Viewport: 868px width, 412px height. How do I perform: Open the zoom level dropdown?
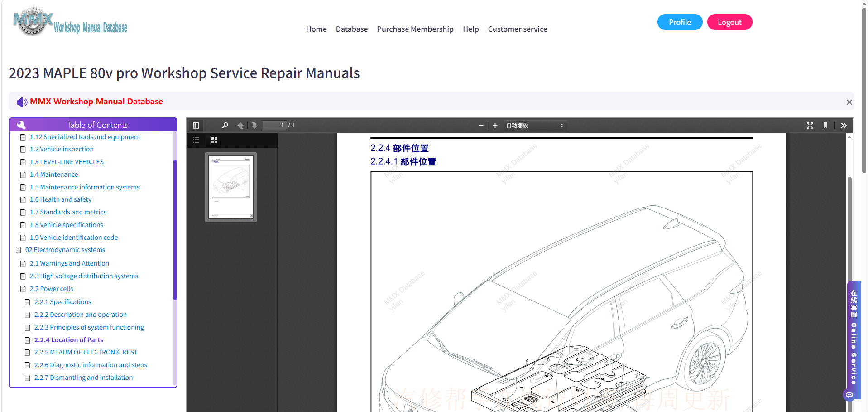tap(535, 126)
